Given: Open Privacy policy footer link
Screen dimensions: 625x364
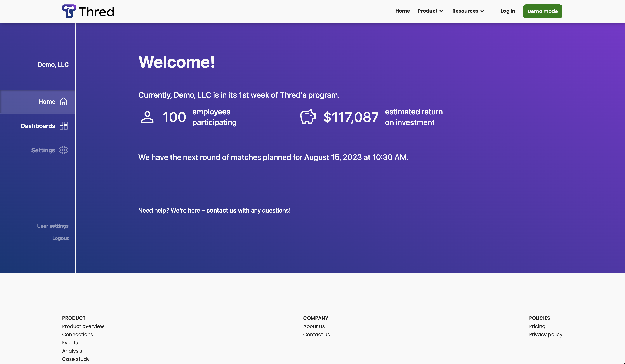Looking at the screenshot, I should (x=545, y=334).
